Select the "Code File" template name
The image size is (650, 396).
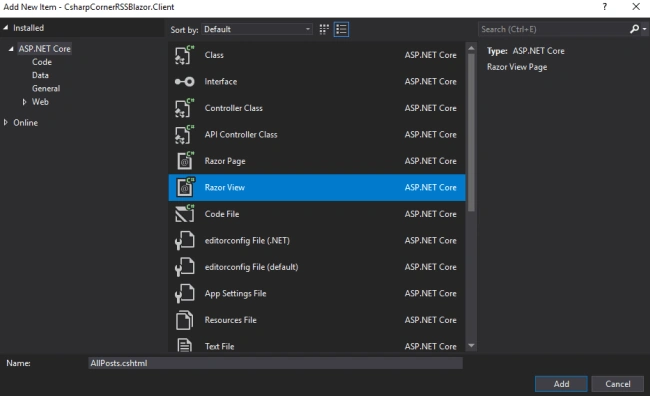pos(222,214)
